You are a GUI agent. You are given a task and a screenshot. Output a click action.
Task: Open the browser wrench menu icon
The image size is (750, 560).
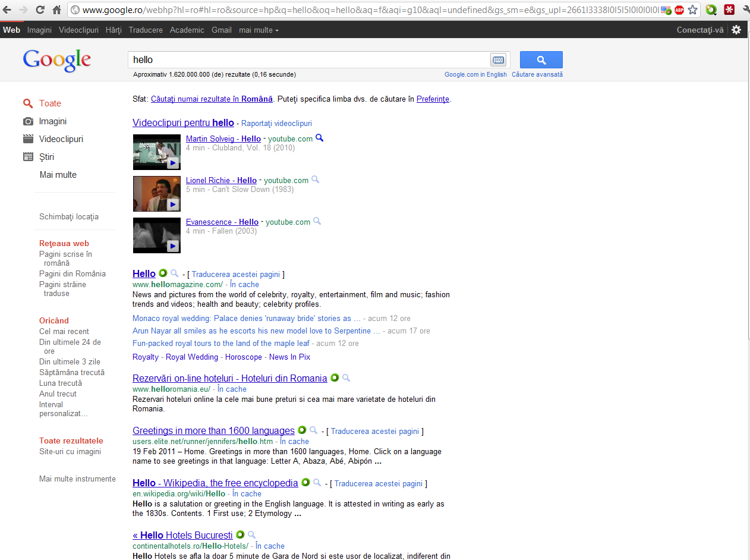point(745,10)
